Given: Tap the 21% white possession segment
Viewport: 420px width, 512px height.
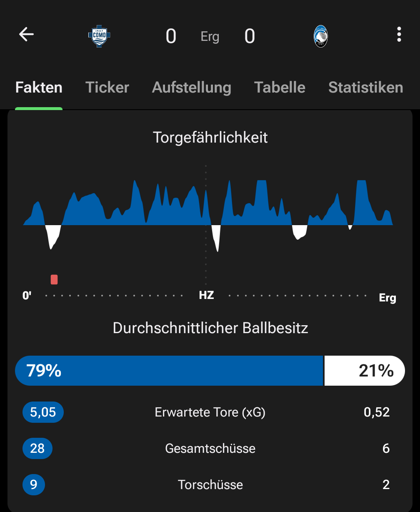Looking at the screenshot, I should click(x=364, y=371).
